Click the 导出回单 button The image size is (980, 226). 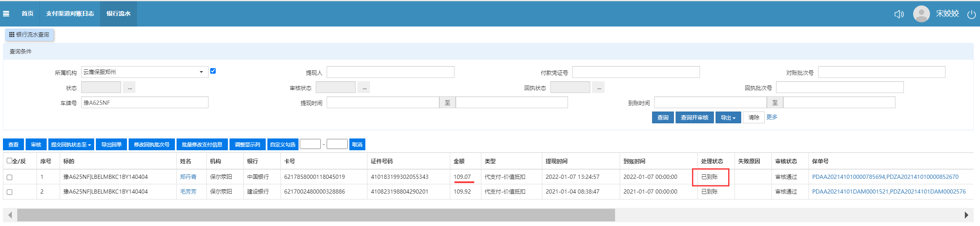point(111,144)
